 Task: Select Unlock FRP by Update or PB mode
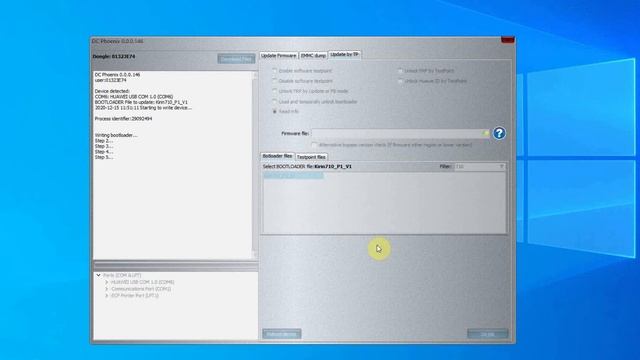coord(275,91)
